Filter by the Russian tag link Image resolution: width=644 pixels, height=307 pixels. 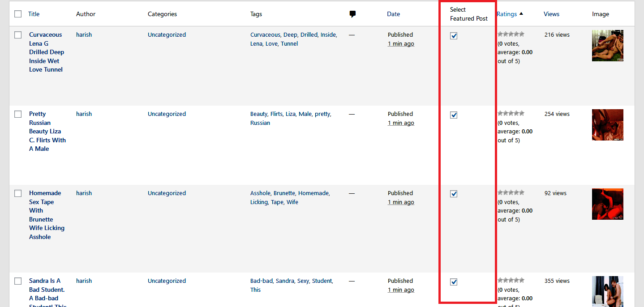(260, 123)
